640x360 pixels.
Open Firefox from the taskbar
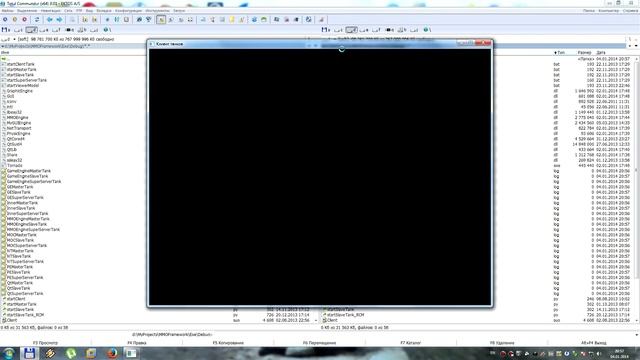112,353
